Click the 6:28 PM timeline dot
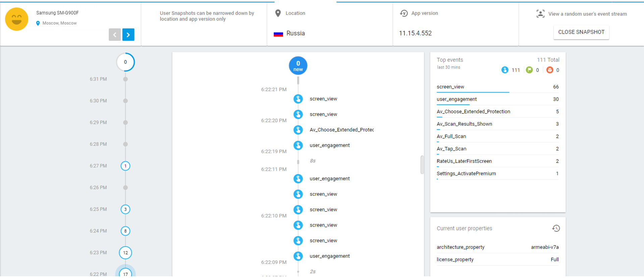This screenshot has width=644, height=278. pyautogui.click(x=125, y=144)
